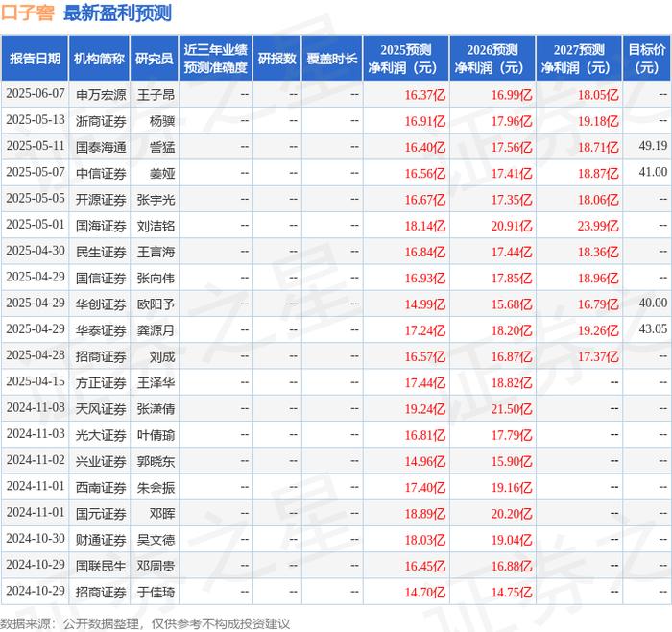Select the 研究员 column header
672x632 pixels.
pos(155,59)
